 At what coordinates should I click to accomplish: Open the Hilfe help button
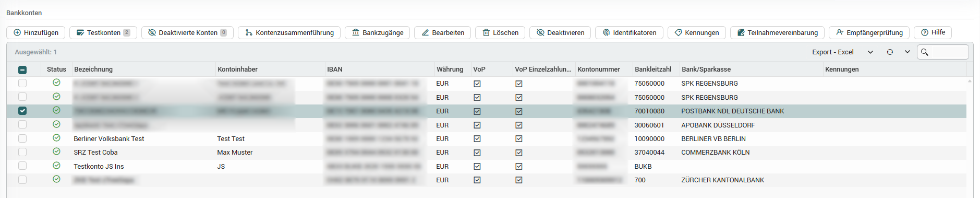(x=933, y=32)
